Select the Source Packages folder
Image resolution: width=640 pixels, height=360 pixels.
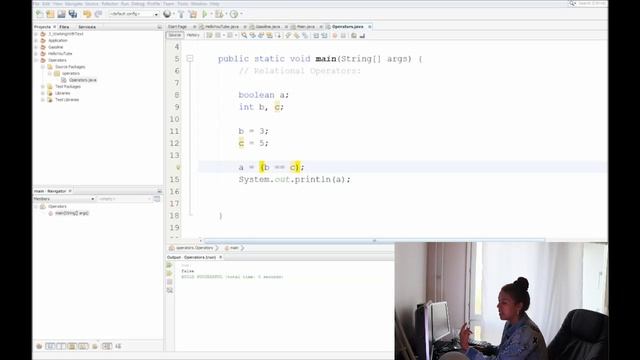[70, 67]
